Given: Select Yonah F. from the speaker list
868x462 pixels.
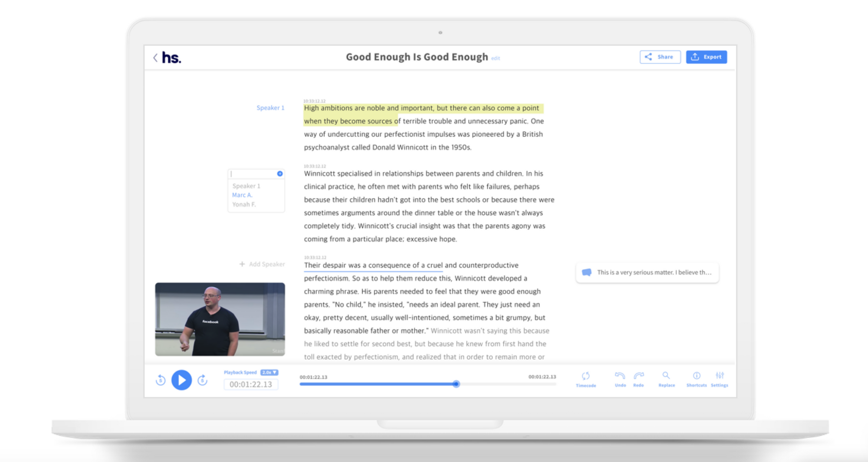Looking at the screenshot, I should (x=244, y=204).
